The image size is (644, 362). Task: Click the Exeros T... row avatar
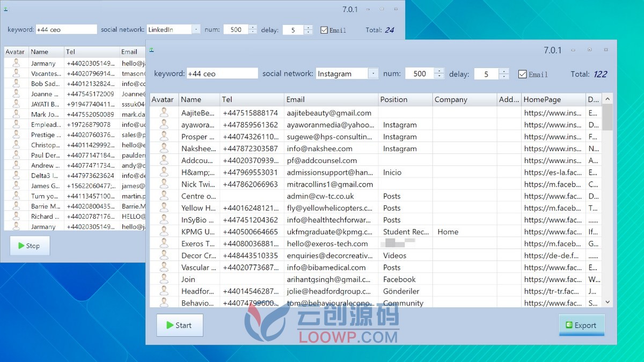point(164,243)
